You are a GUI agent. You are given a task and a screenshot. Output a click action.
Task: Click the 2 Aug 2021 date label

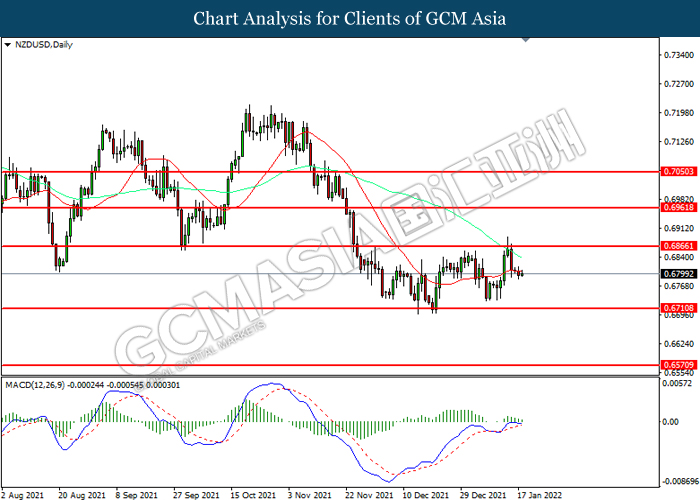pos(23,495)
